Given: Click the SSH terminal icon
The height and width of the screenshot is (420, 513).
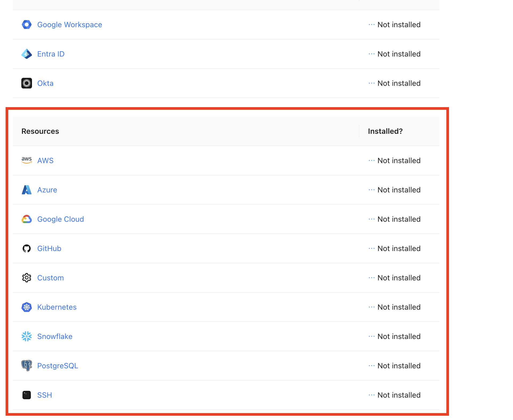Looking at the screenshot, I should 27,395.
